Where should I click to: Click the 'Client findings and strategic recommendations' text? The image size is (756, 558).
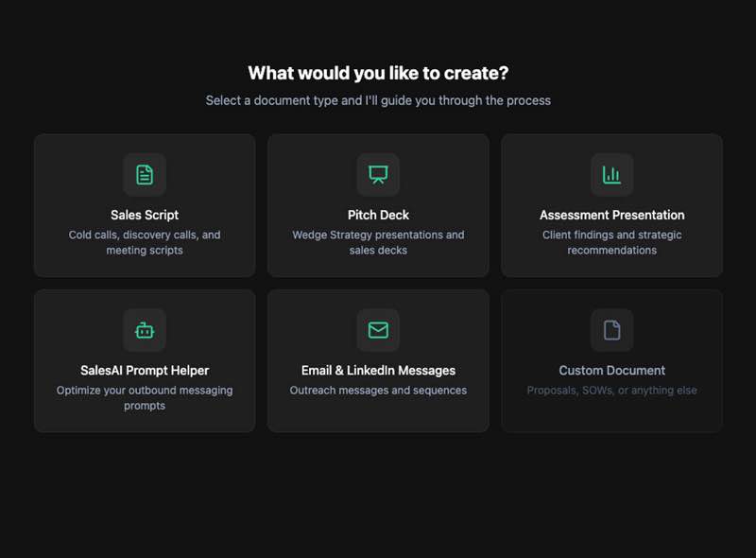click(611, 242)
